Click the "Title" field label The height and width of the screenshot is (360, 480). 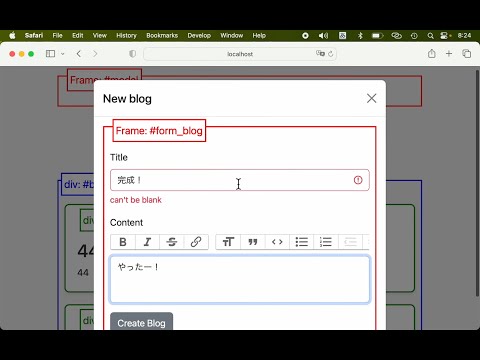pos(119,157)
